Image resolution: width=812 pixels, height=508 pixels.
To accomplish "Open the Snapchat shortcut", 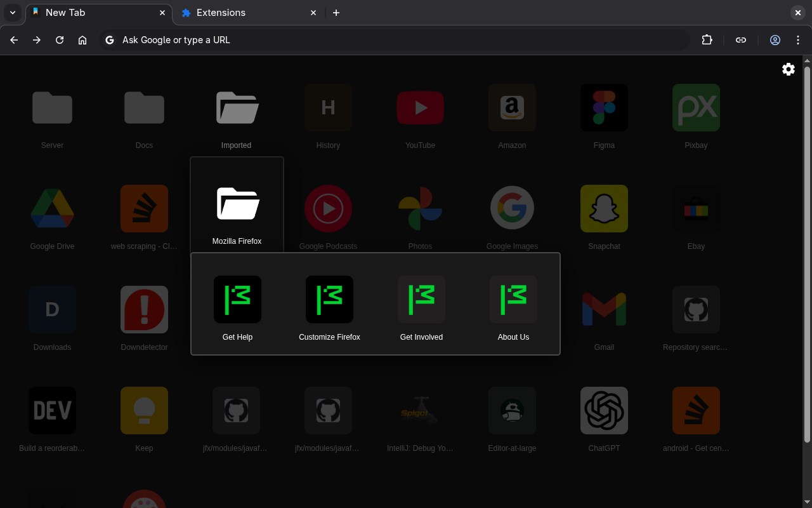I will [x=604, y=217].
